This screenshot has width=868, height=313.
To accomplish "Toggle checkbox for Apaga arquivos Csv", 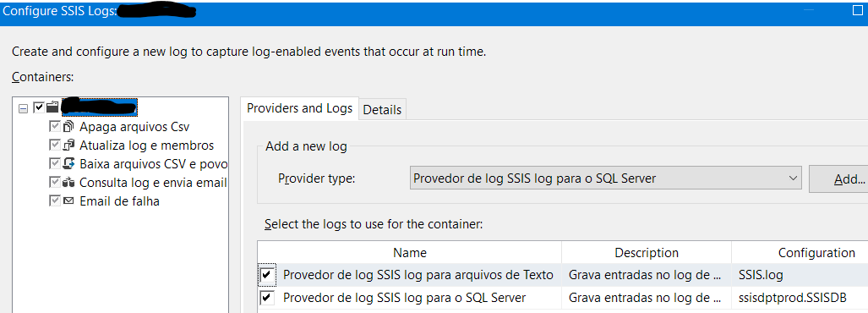I will click(x=54, y=126).
